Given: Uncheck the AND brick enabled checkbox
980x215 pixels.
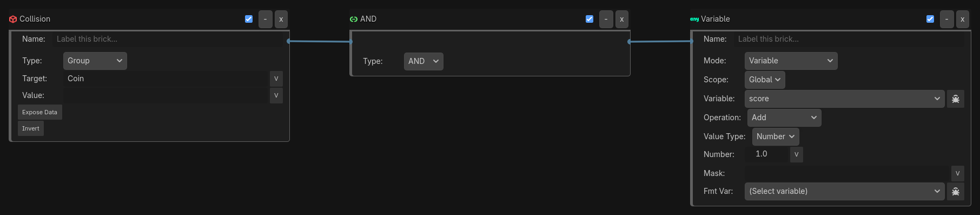Looking at the screenshot, I should pos(590,19).
